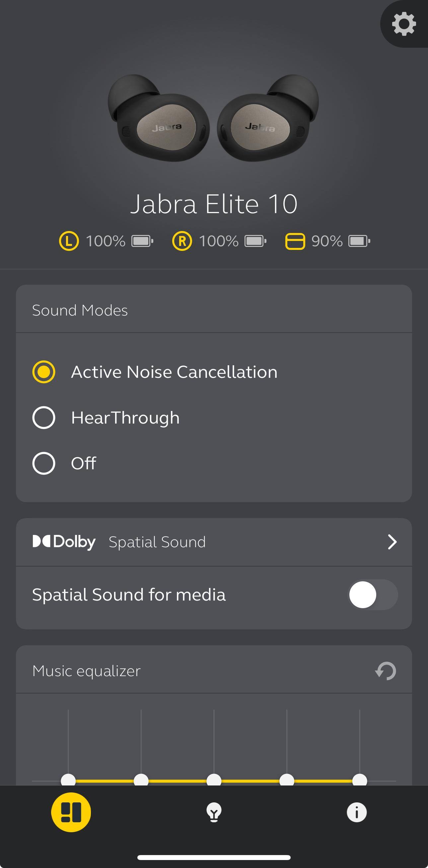428x868 pixels.
Task: Select HearThrough sound mode
Action: click(44, 418)
